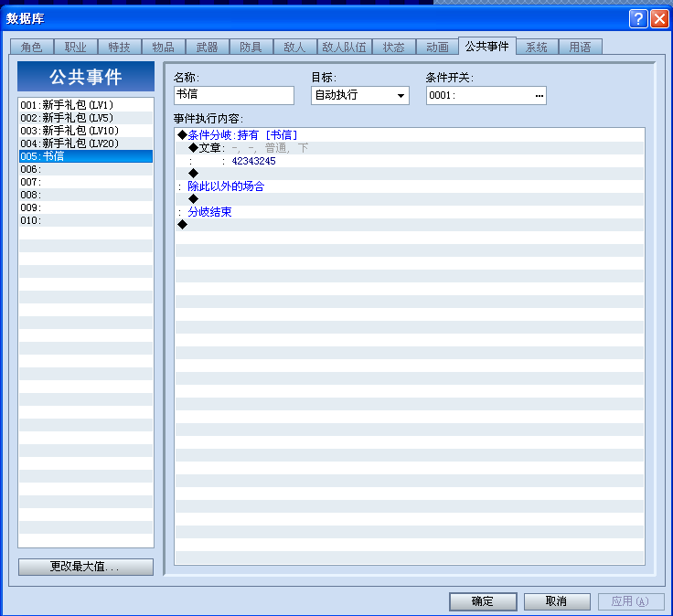Select the 除此以外的场合 line
The image size is (673, 616).
(410, 186)
